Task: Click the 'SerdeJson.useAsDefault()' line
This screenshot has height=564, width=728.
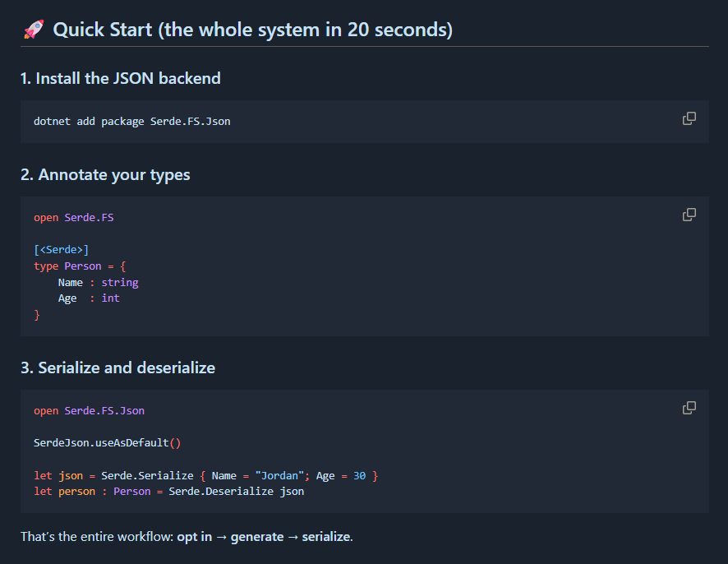Action: tap(108, 443)
